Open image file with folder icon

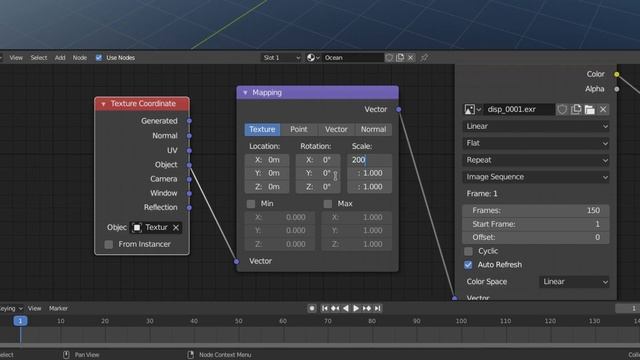coord(590,109)
